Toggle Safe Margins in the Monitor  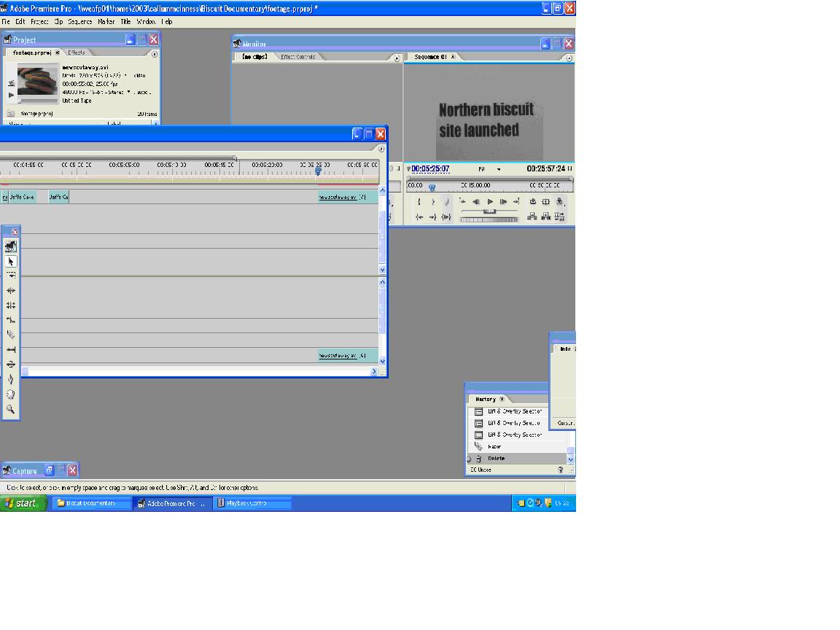(546, 202)
